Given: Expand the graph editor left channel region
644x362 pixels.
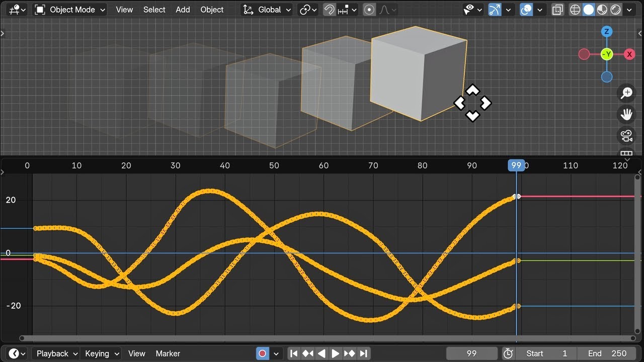Looking at the screenshot, I should (x=3, y=172).
